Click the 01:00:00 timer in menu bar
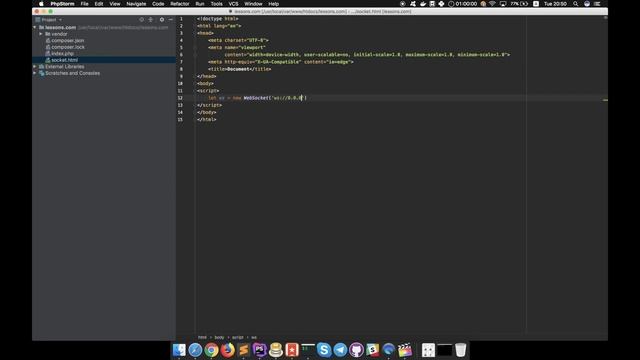Viewport: 640px width, 360px height. [462, 4]
